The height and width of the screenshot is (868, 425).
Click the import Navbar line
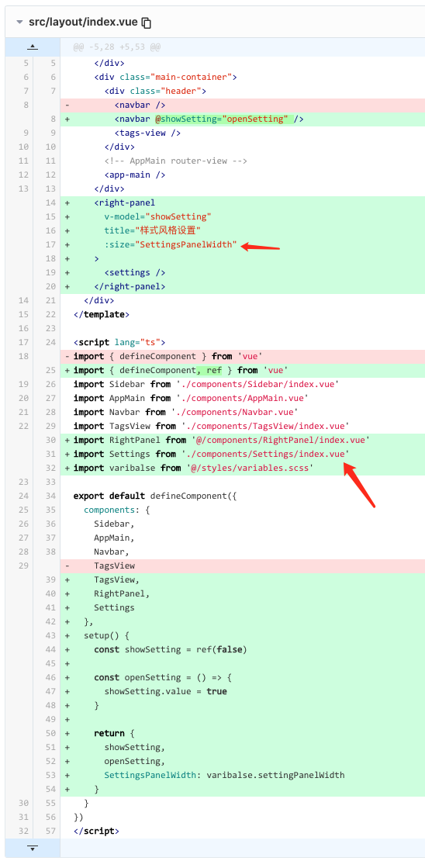pos(243,412)
